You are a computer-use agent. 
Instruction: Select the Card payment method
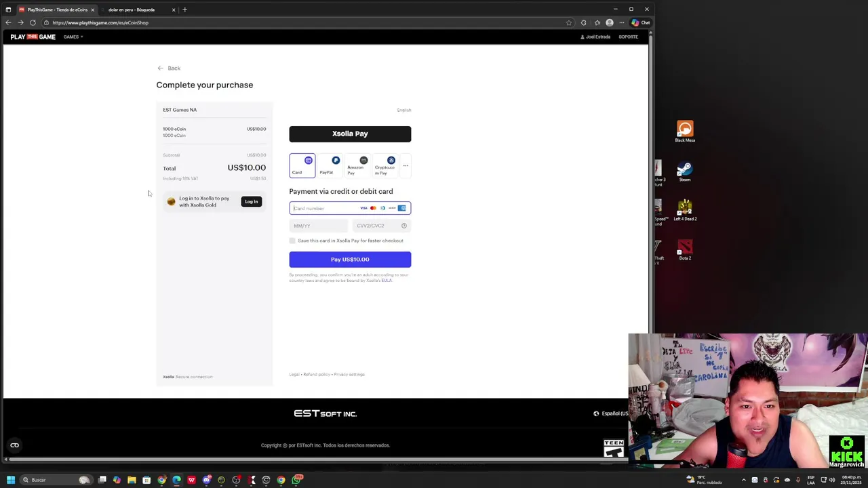302,165
